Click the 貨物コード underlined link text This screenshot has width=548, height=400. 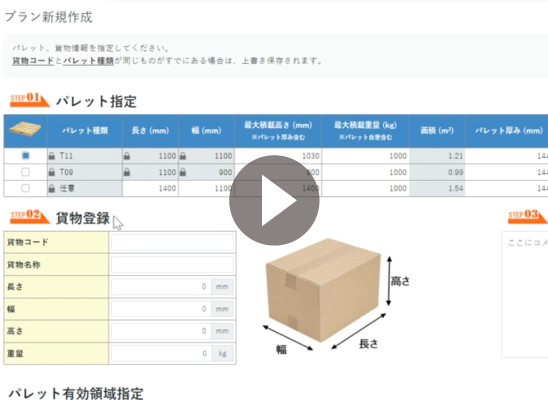[x=33, y=61]
